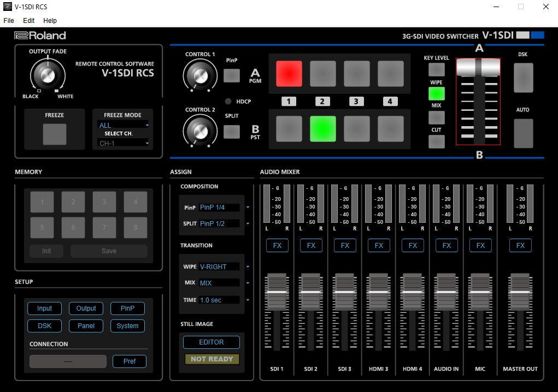Select PST bus B channel 2 green button
Screen dimensions: 558x392
[323, 129]
